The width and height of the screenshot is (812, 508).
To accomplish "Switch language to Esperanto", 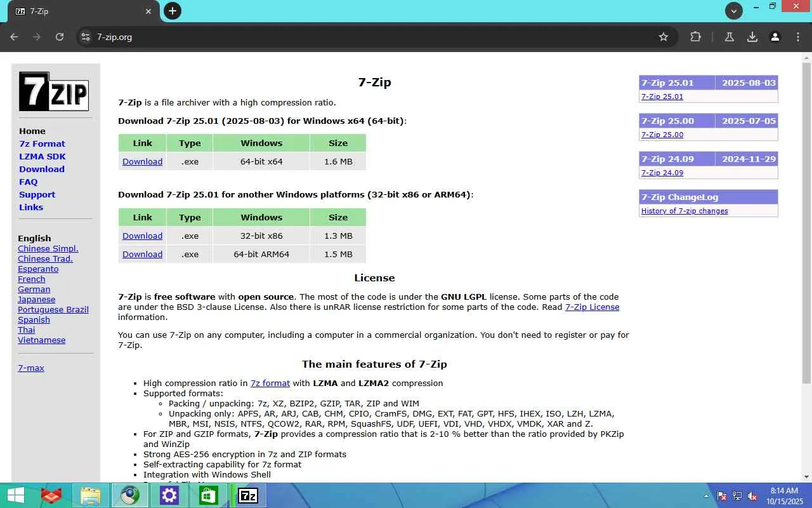I will pos(38,269).
